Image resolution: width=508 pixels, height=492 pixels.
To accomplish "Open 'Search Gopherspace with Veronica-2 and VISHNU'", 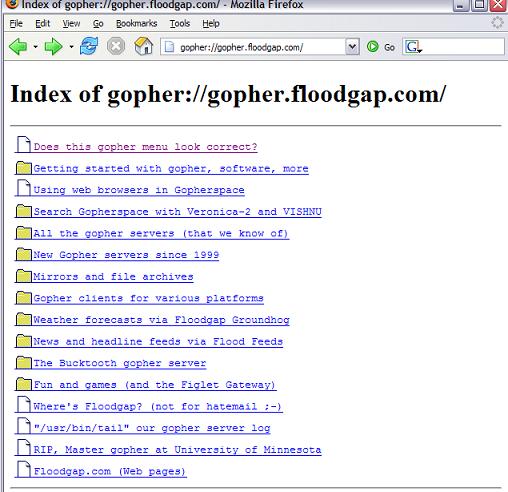I will pyautogui.click(x=177, y=212).
